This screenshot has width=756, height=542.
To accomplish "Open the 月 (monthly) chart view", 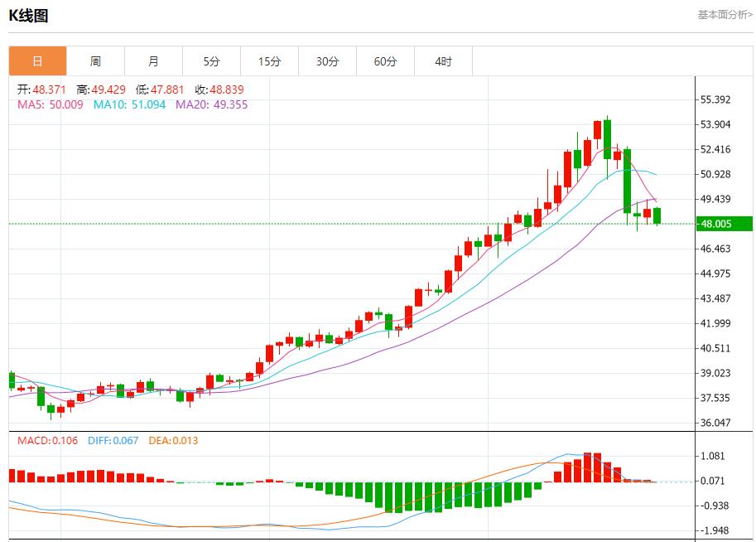I will click(155, 60).
